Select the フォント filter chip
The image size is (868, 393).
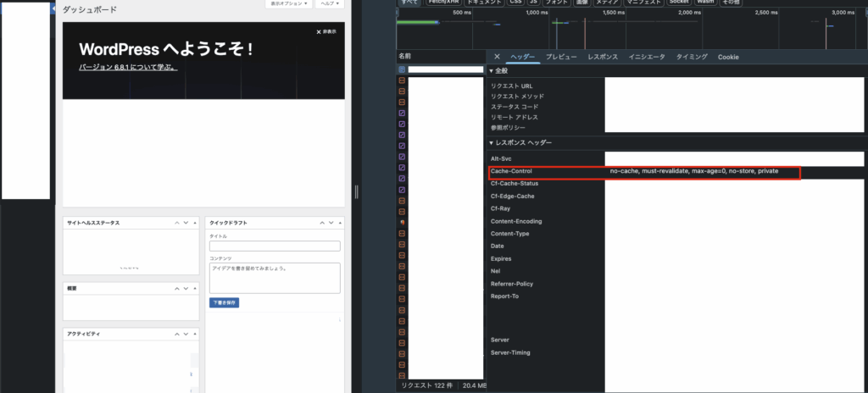pos(556,3)
